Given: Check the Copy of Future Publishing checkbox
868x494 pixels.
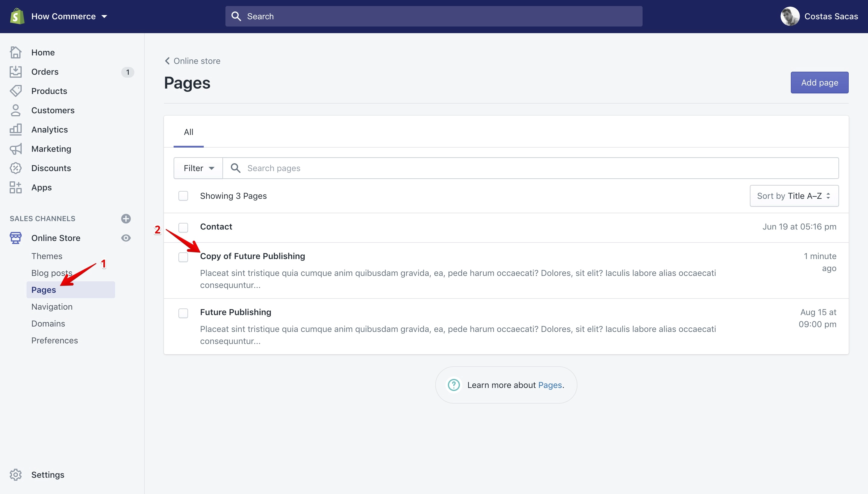Looking at the screenshot, I should pyautogui.click(x=183, y=257).
